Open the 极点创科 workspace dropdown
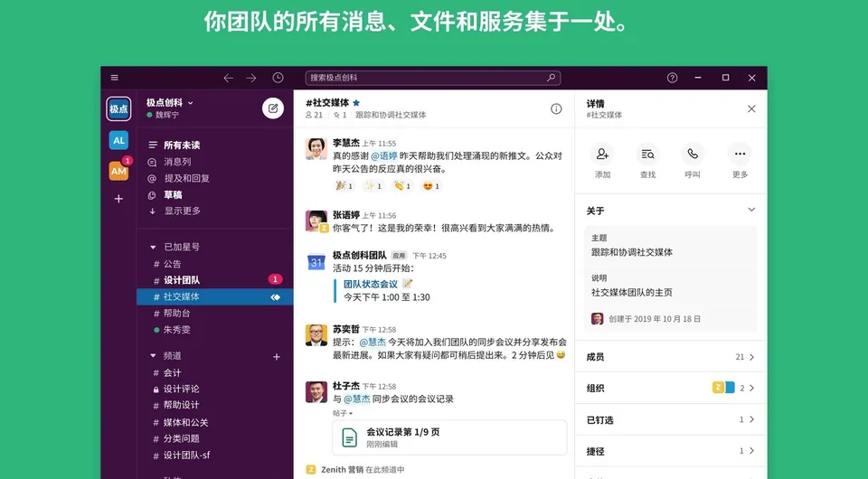The height and width of the screenshot is (479, 868). pyautogui.click(x=170, y=102)
